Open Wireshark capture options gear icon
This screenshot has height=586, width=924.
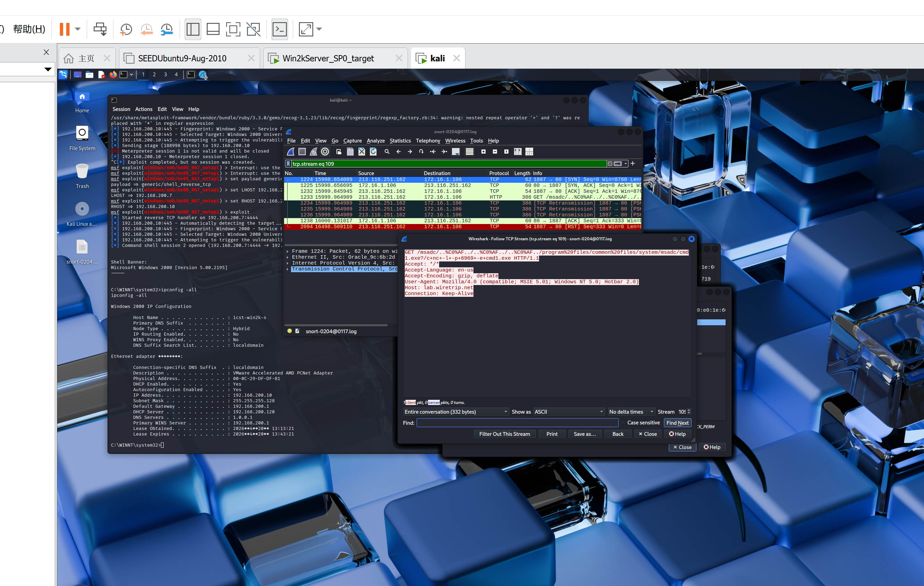pyautogui.click(x=325, y=152)
